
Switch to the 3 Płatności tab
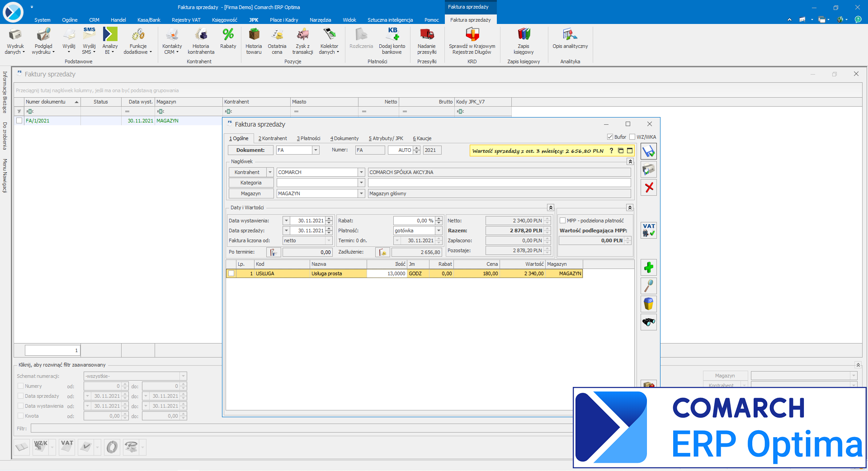coord(308,138)
